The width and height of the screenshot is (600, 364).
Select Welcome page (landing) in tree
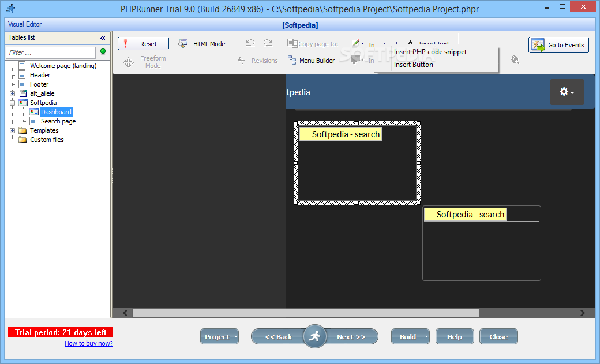(x=63, y=66)
